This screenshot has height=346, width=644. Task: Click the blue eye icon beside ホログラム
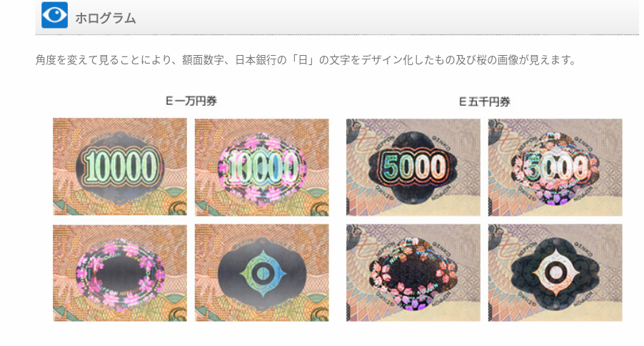55,15
